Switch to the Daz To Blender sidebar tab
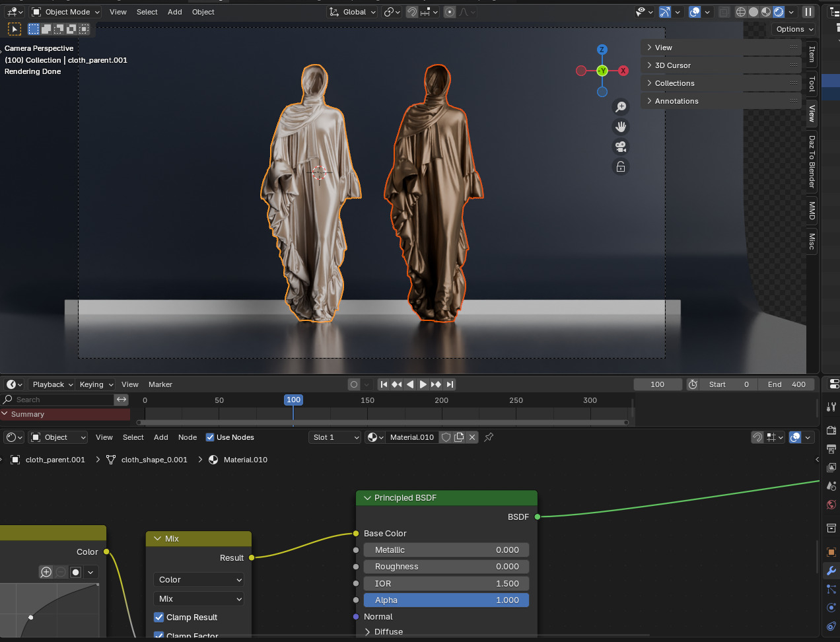The width and height of the screenshot is (840, 642). (x=812, y=162)
